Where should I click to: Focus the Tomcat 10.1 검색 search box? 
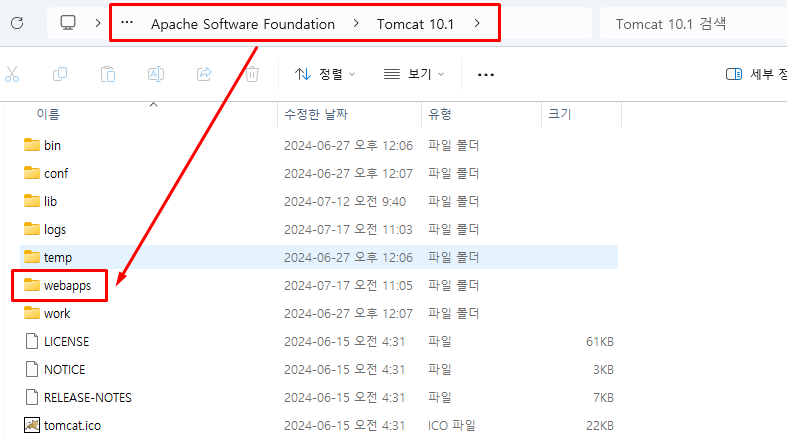(x=693, y=24)
